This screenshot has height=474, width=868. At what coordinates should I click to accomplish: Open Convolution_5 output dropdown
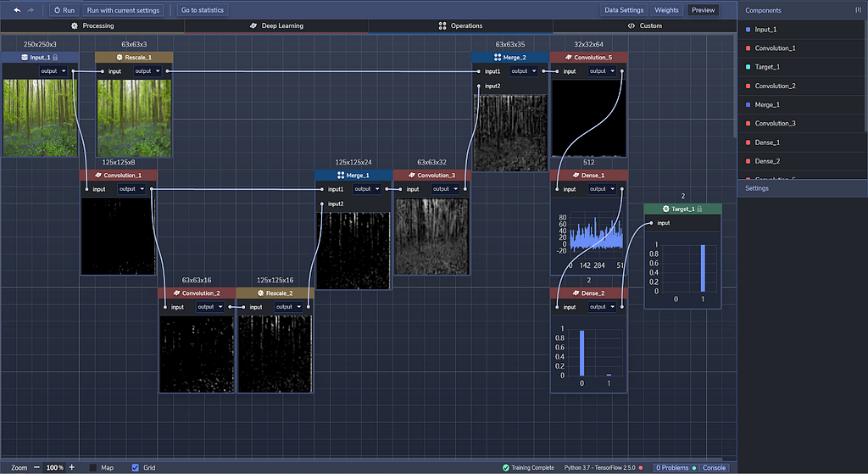pos(603,71)
